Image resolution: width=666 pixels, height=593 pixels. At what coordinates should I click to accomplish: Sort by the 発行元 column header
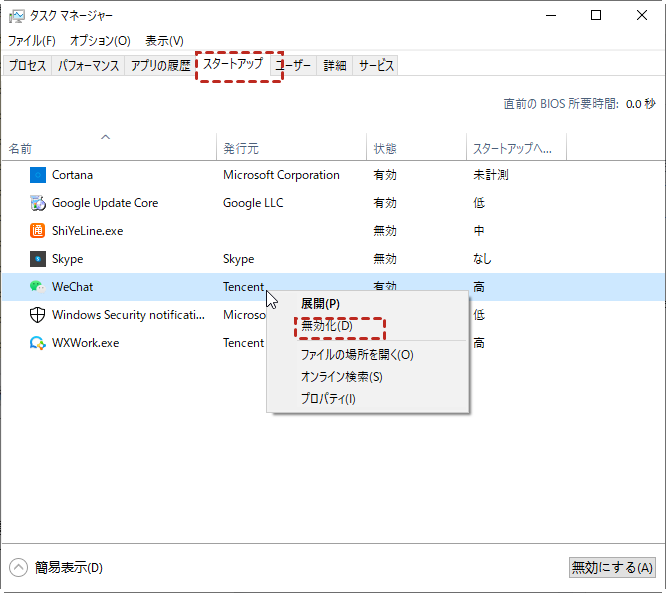point(291,147)
